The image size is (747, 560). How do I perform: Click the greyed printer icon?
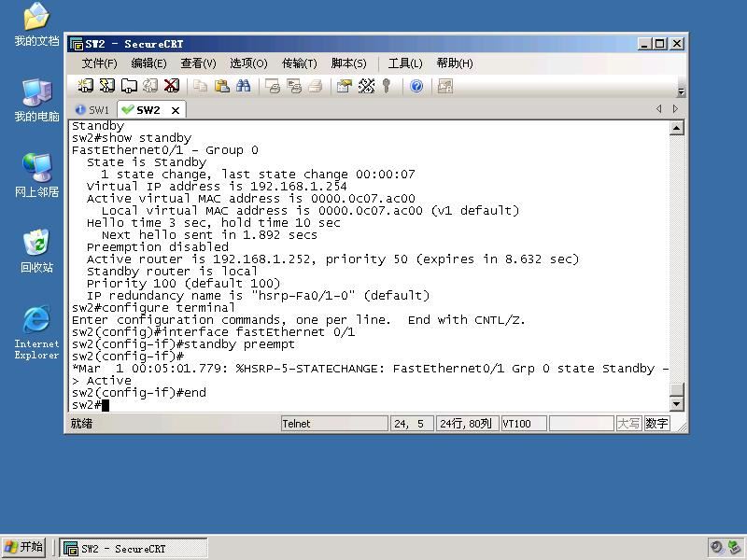coord(315,86)
